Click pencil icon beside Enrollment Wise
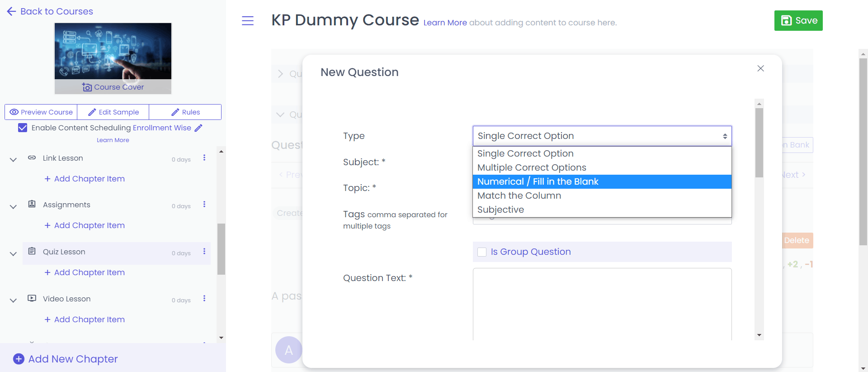The width and height of the screenshot is (868, 372). 198,128
